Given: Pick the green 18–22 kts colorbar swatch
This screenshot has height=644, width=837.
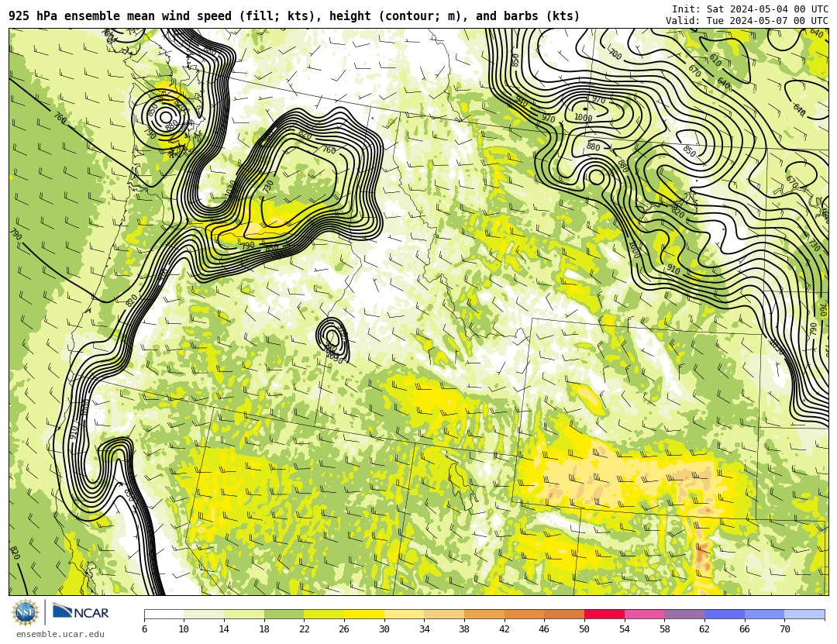Looking at the screenshot, I should [x=284, y=614].
